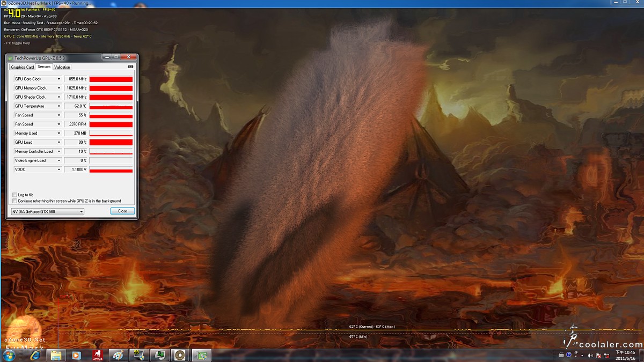Click the Memory Used history graph
The width and height of the screenshot is (644, 362).
pyautogui.click(x=111, y=133)
